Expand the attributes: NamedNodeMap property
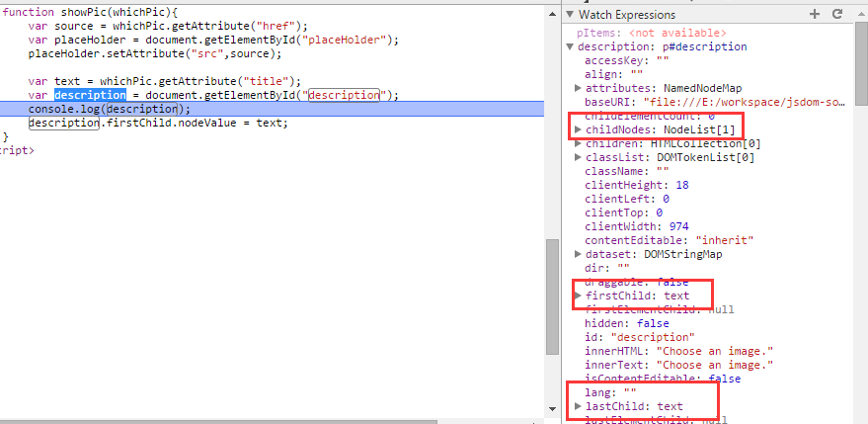The height and width of the screenshot is (424, 868). 578,88
